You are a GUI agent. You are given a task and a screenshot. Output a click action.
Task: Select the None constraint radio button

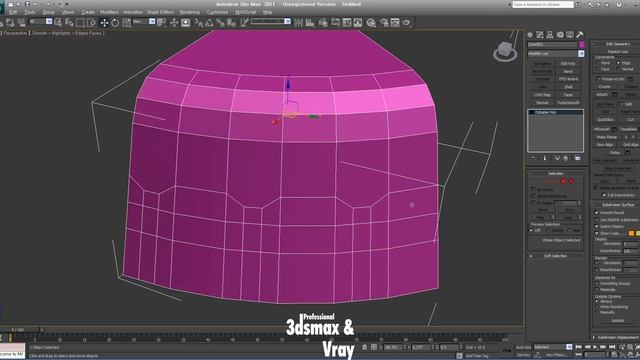point(598,63)
